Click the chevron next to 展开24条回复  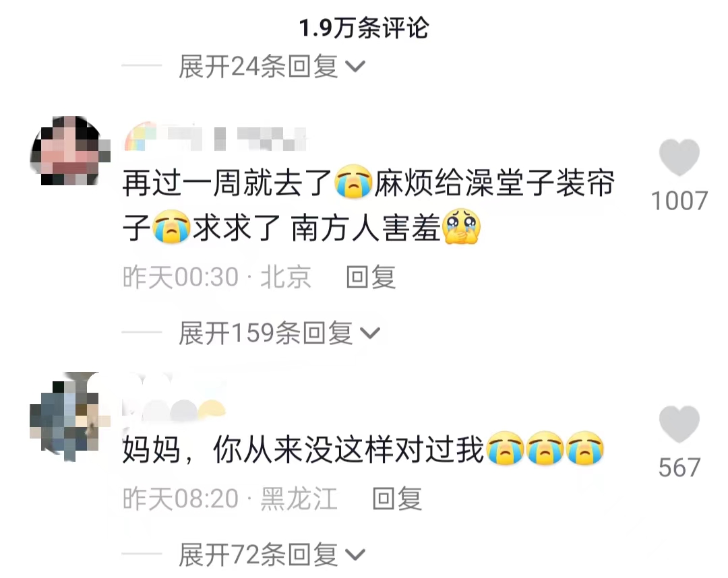tap(356, 67)
